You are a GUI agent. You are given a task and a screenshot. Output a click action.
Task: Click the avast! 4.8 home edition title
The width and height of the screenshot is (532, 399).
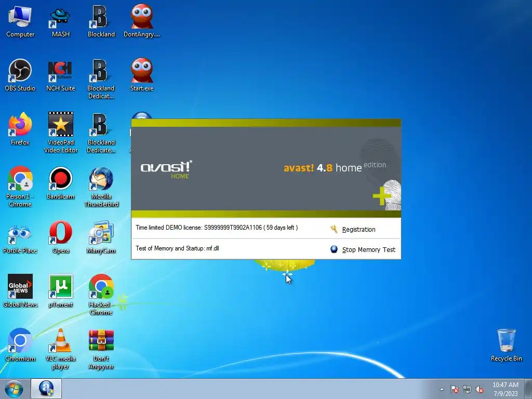[335, 167]
